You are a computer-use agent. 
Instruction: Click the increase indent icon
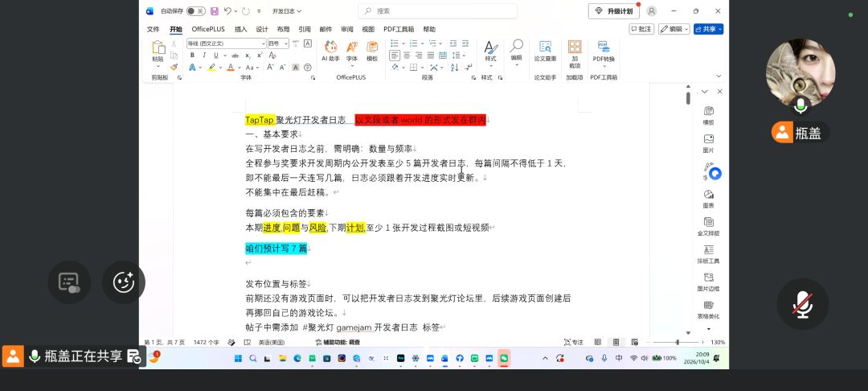click(x=465, y=43)
